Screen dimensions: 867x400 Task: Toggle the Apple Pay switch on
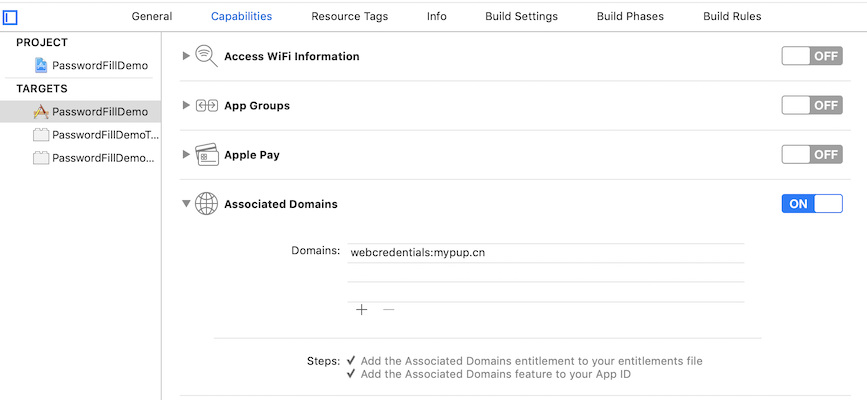(x=812, y=154)
